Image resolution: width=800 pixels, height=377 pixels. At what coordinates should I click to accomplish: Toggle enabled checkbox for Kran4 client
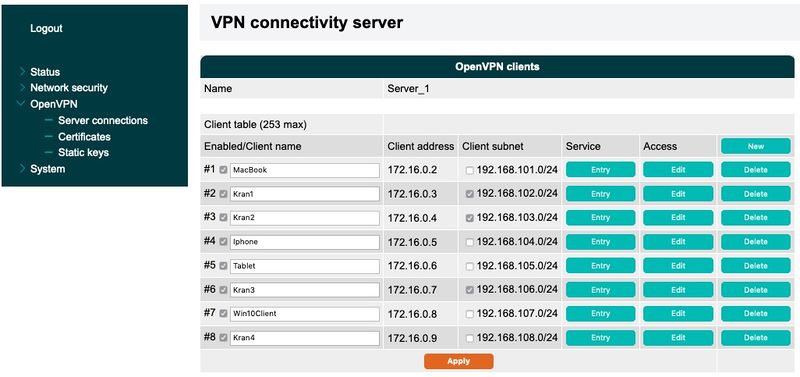pos(223,338)
